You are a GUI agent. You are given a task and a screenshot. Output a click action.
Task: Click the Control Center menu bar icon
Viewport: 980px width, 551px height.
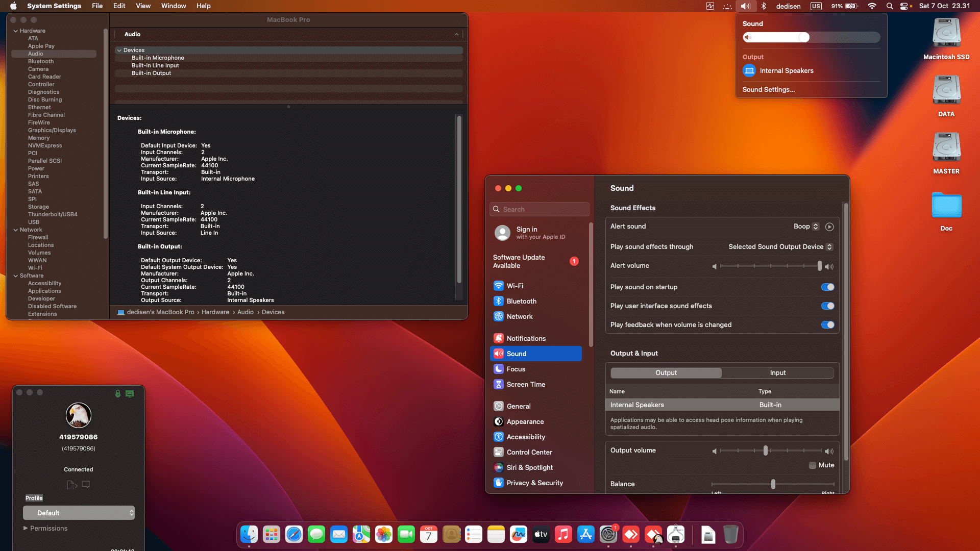coord(904,6)
